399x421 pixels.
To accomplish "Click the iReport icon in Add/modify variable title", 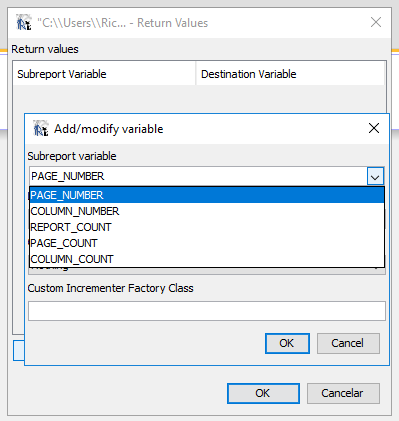I will (x=41, y=128).
